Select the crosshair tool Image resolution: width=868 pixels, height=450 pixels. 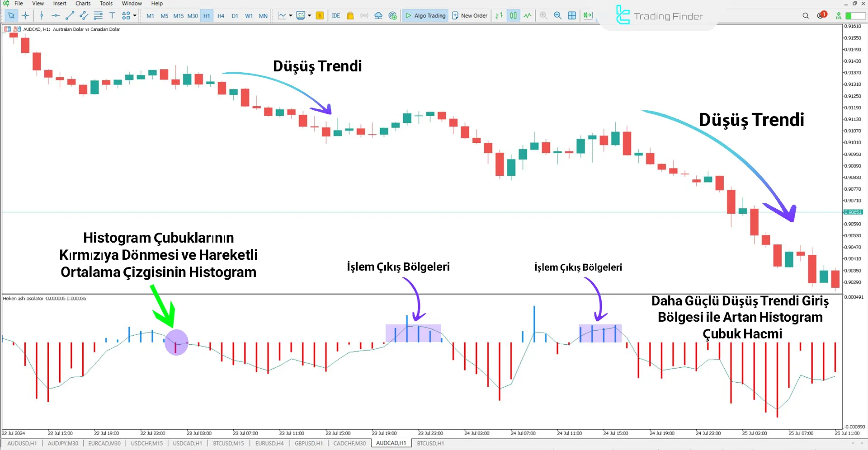[25, 16]
